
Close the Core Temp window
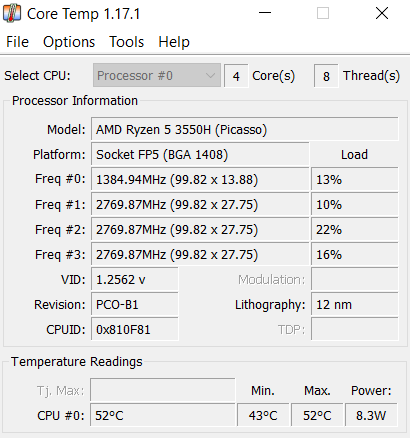[x=382, y=13]
